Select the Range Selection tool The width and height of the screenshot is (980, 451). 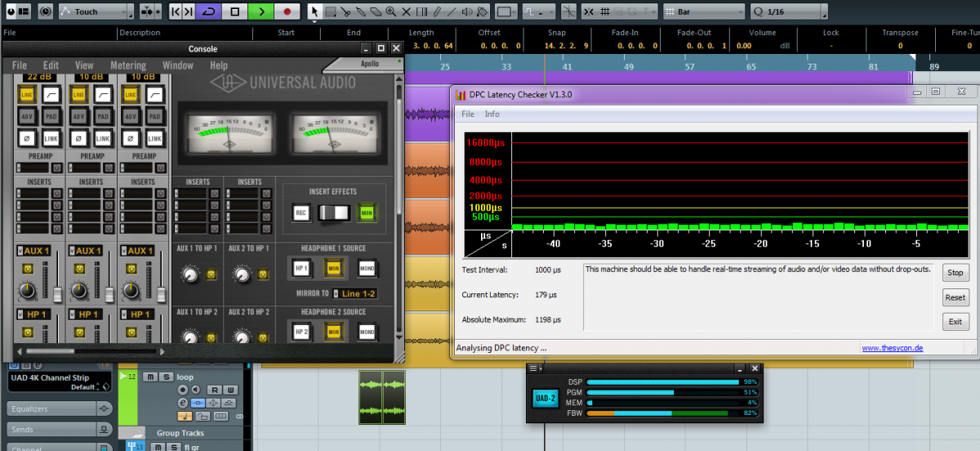pos(330,11)
